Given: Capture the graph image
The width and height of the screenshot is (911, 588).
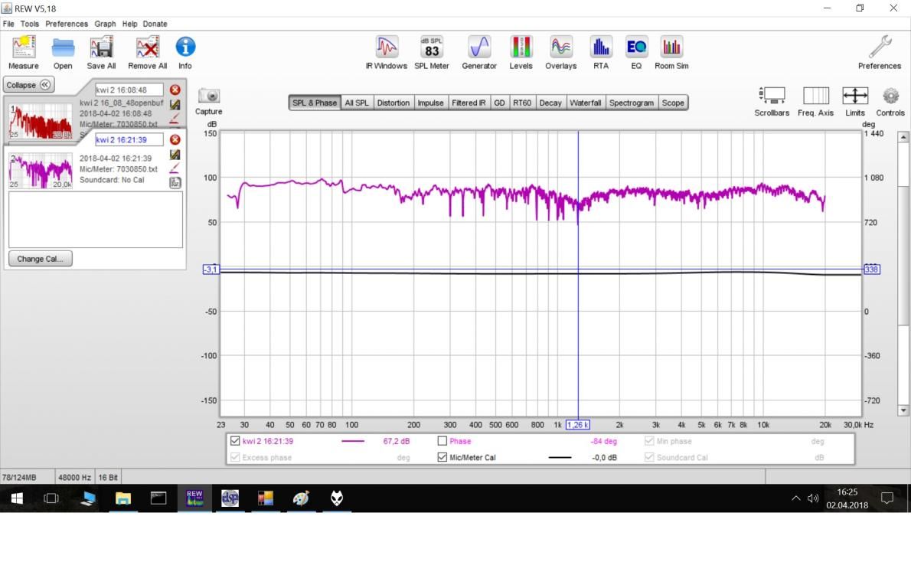Looking at the screenshot, I should (x=208, y=101).
